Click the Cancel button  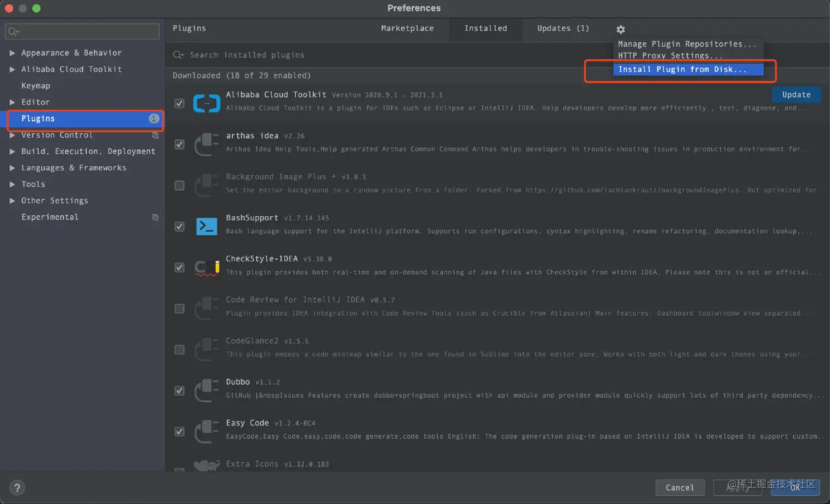click(680, 488)
